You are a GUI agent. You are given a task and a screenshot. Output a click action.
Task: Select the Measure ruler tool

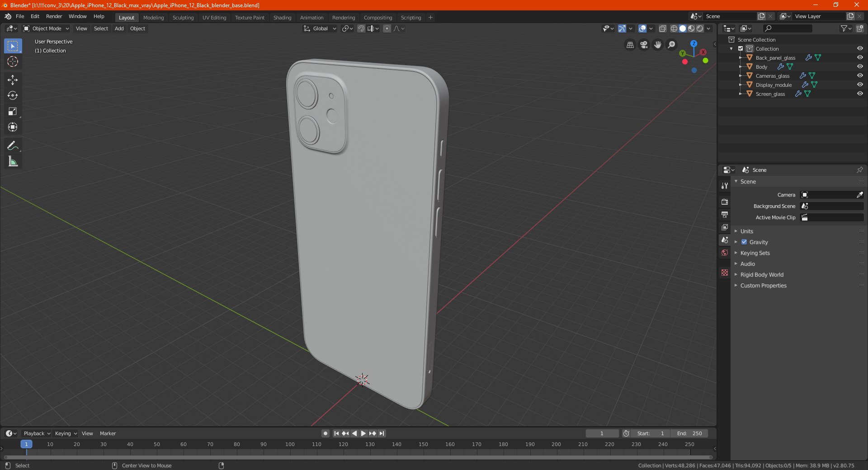click(x=13, y=161)
